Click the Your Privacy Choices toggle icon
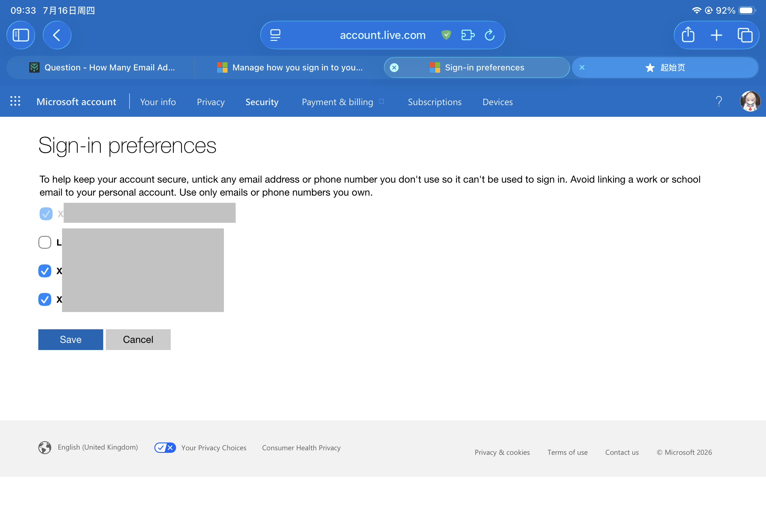 [x=165, y=447]
